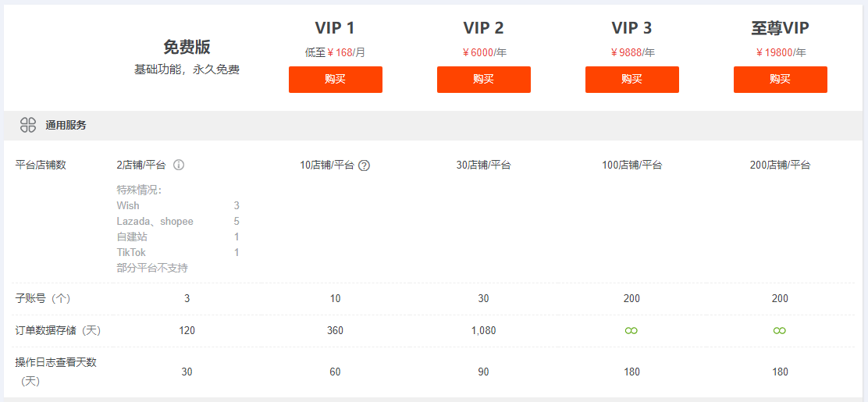Click the 至尊VIP infinity symbol for 订单数据存储

click(x=780, y=331)
